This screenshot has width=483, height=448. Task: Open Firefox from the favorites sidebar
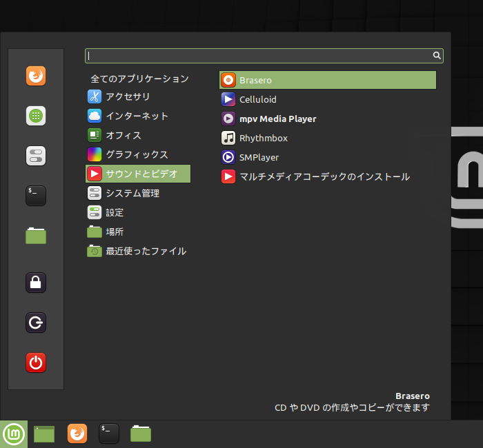coord(36,76)
